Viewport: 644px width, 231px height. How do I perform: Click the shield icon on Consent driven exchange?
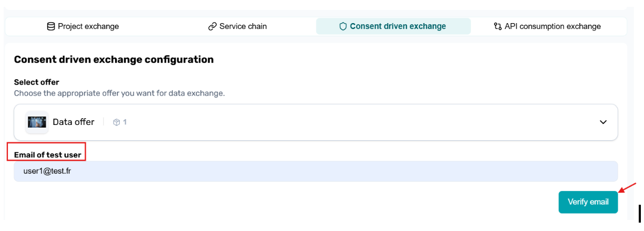click(343, 26)
